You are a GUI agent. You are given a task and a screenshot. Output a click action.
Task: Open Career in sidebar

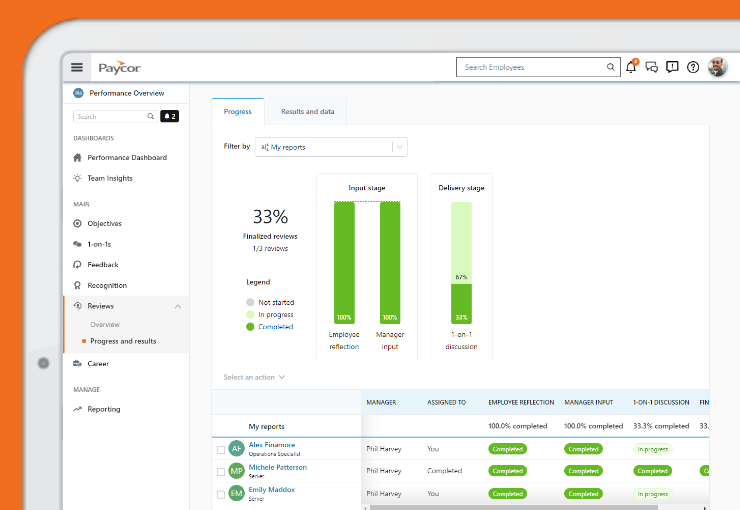click(98, 364)
